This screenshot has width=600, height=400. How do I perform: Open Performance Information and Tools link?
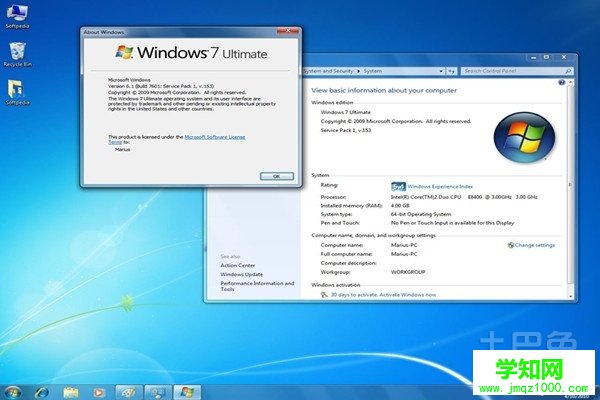[x=257, y=286]
